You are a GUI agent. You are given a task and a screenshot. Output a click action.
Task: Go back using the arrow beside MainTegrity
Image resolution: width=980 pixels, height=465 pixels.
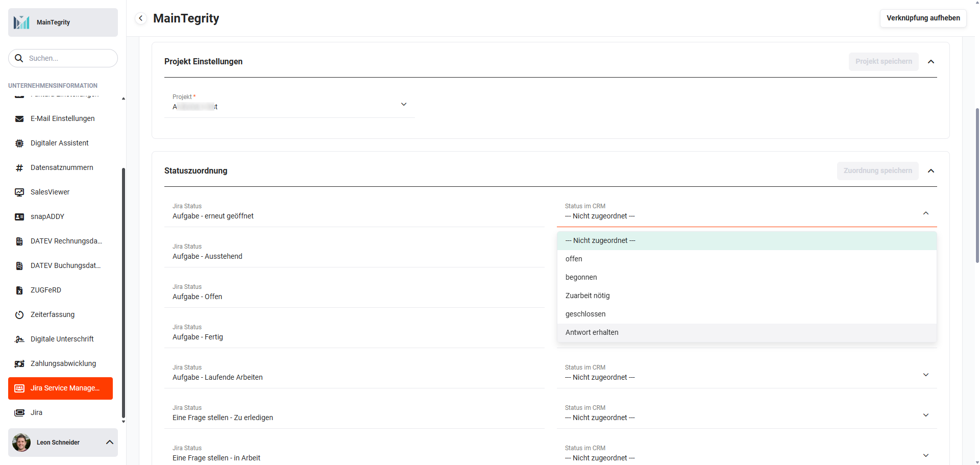coord(141,18)
